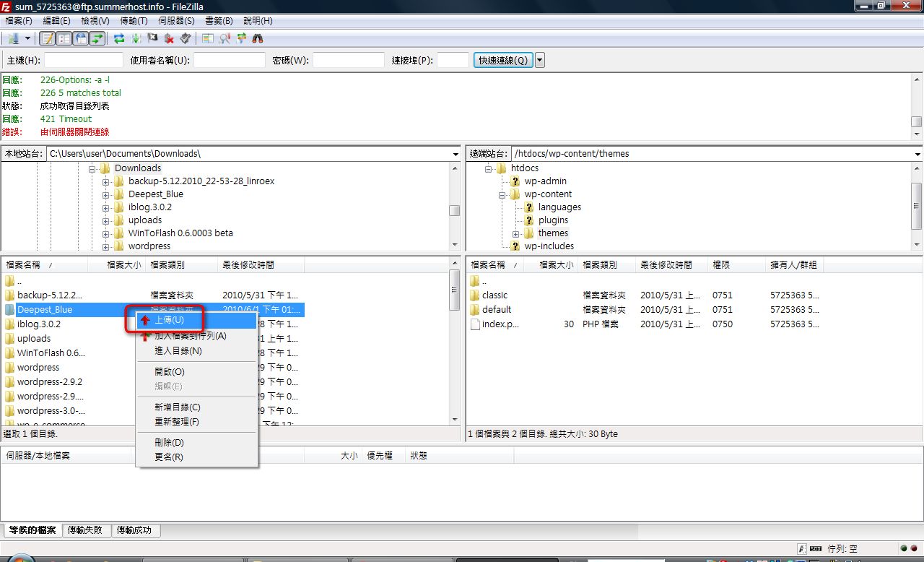Sort remote list by 擁有人/群組 column header

click(794, 265)
